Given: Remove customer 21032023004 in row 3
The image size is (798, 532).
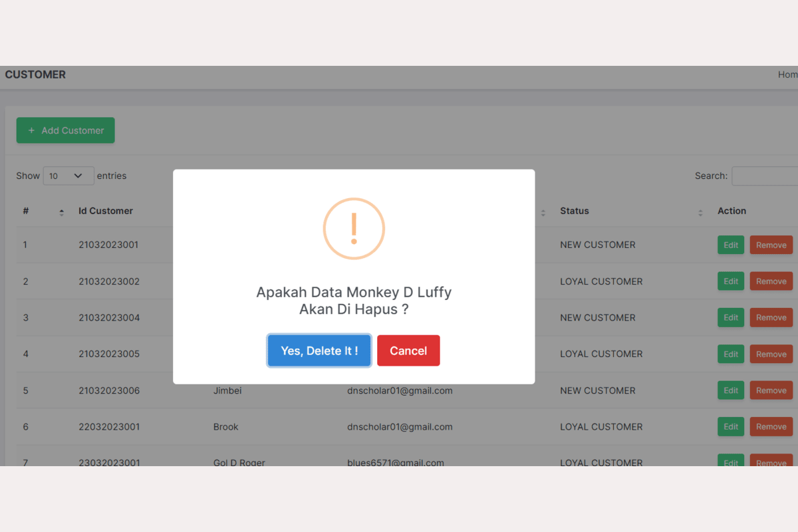Looking at the screenshot, I should 771,318.
